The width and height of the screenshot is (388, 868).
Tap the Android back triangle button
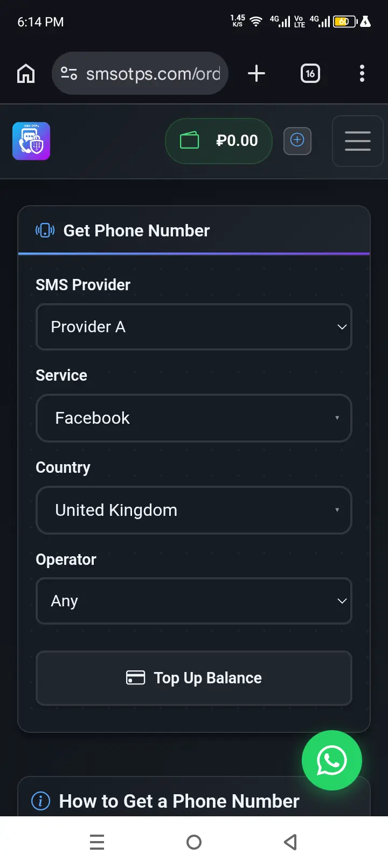coord(290,842)
